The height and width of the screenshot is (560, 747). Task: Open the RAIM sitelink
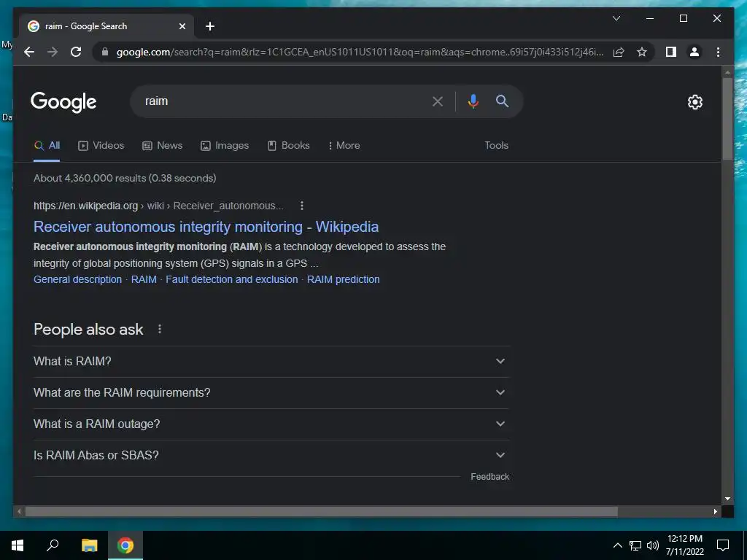point(144,279)
